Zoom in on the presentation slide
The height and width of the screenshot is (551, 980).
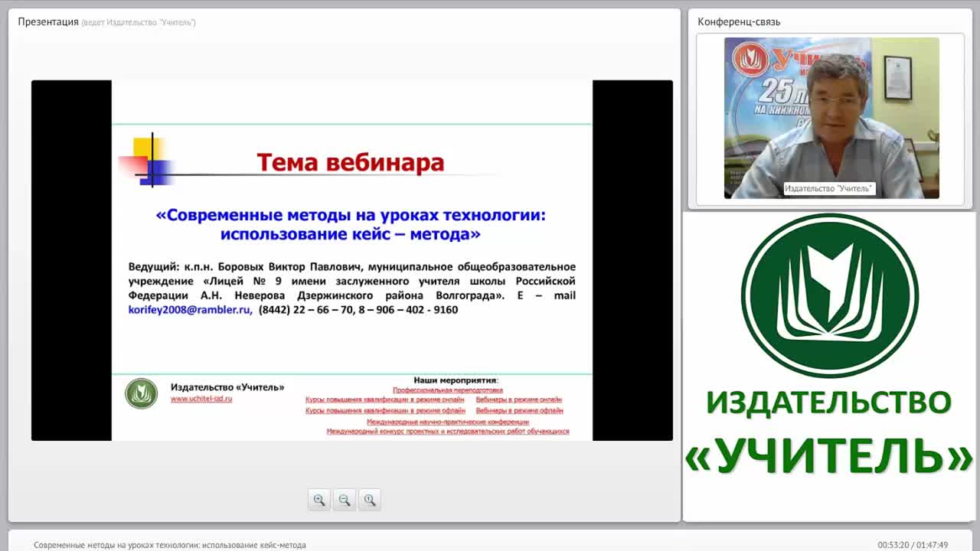[x=319, y=500]
